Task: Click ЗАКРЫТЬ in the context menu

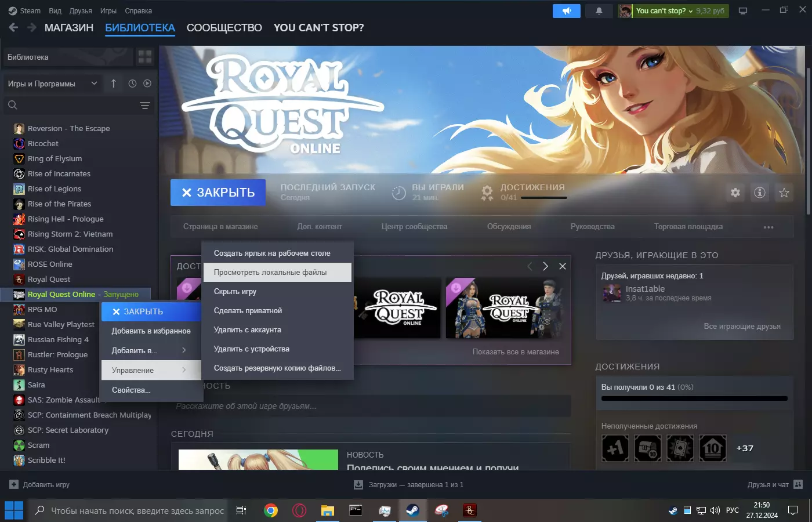Action: pos(151,311)
